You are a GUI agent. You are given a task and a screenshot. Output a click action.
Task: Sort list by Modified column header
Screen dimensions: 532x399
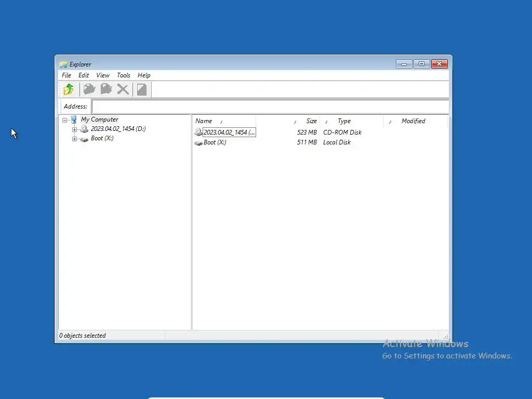413,121
